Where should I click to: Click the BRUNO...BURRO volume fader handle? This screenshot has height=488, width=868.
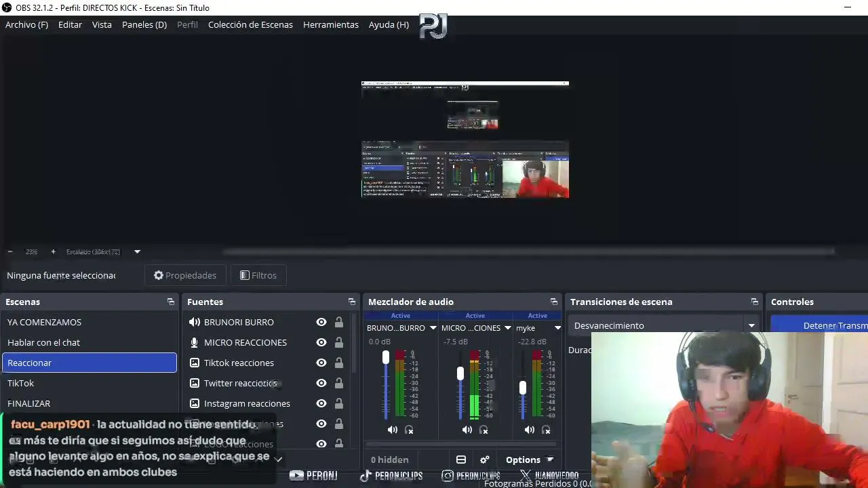(386, 357)
